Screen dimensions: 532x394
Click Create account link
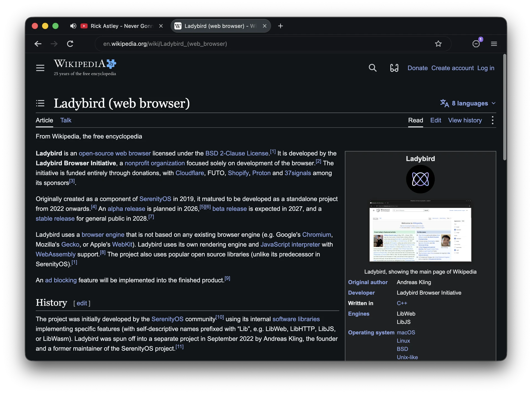click(x=452, y=68)
